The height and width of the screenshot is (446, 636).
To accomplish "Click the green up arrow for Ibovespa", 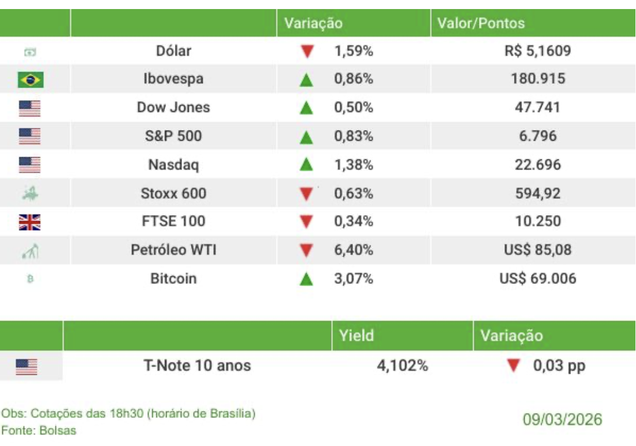I will (306, 79).
